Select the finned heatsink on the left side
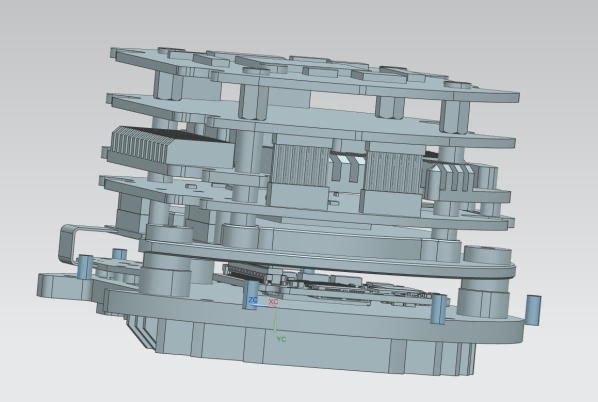This screenshot has height=402, width=598. [168, 148]
